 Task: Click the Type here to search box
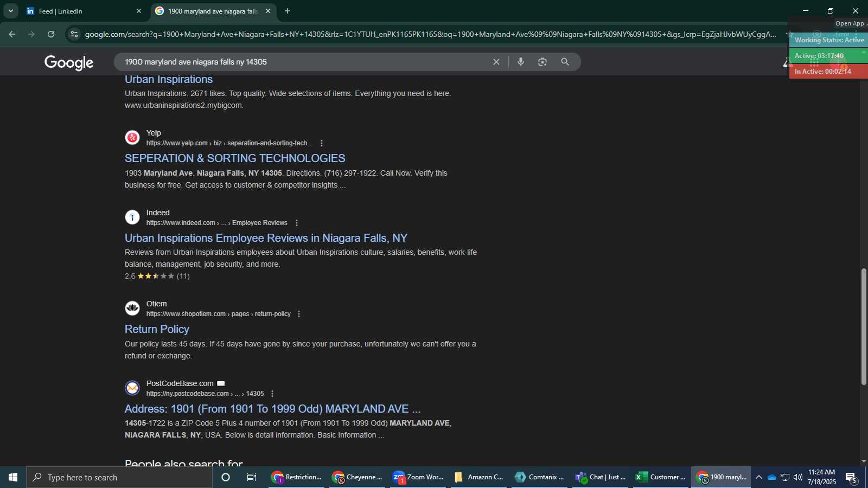(119, 477)
